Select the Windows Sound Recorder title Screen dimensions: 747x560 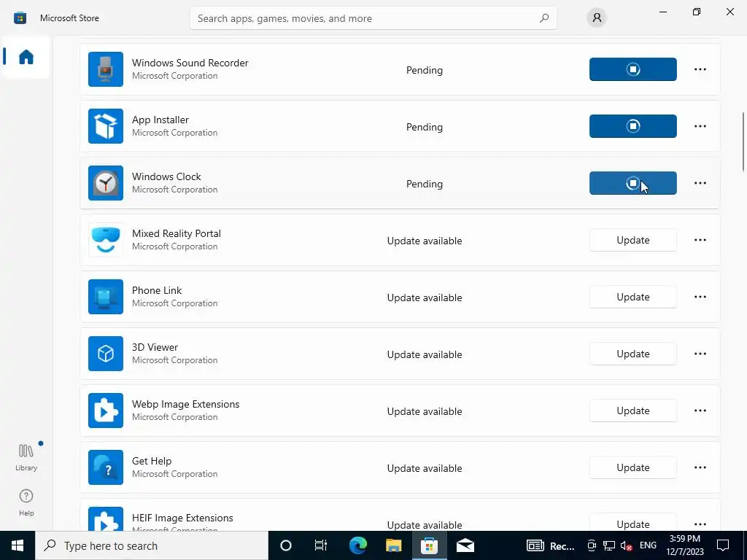coord(190,63)
